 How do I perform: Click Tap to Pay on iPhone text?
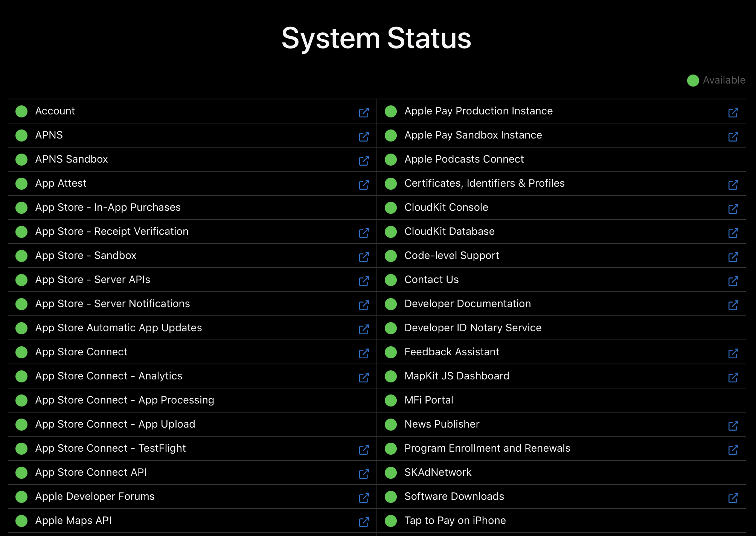(x=455, y=521)
